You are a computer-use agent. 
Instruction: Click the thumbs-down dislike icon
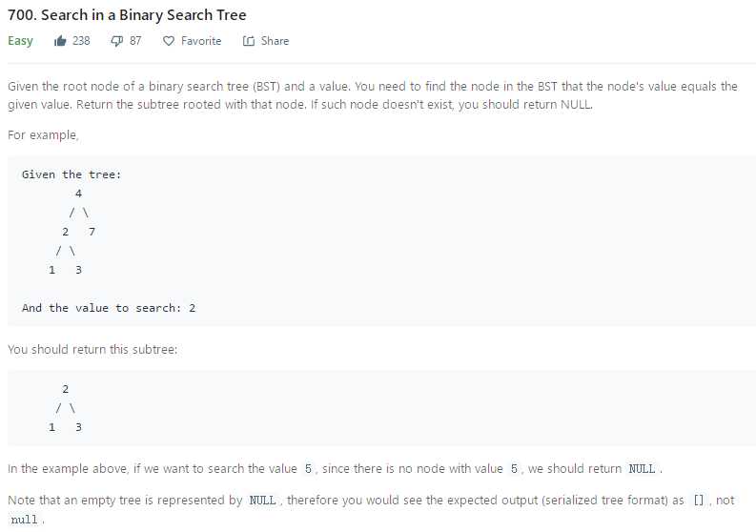(116, 41)
